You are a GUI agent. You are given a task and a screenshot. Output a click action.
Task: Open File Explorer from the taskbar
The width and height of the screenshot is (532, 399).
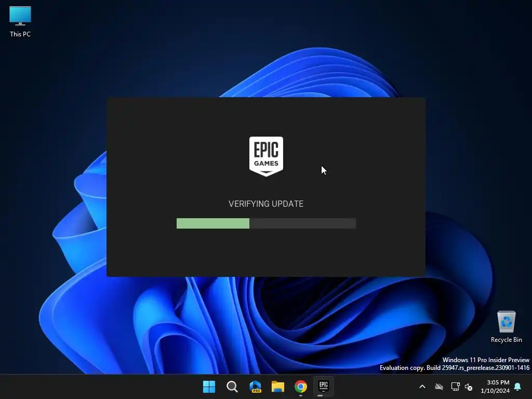coord(278,387)
